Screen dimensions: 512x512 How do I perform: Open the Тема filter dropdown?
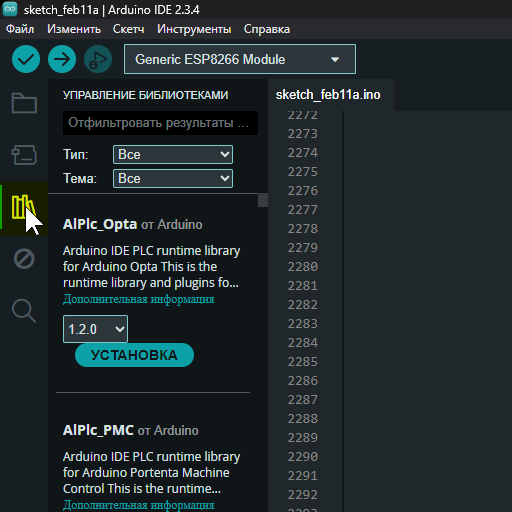(x=173, y=178)
